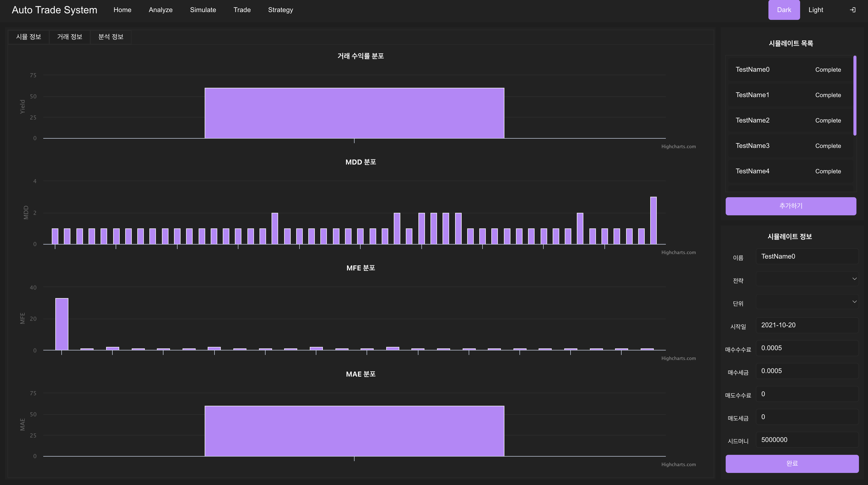Open the Analyze menu

[160, 10]
